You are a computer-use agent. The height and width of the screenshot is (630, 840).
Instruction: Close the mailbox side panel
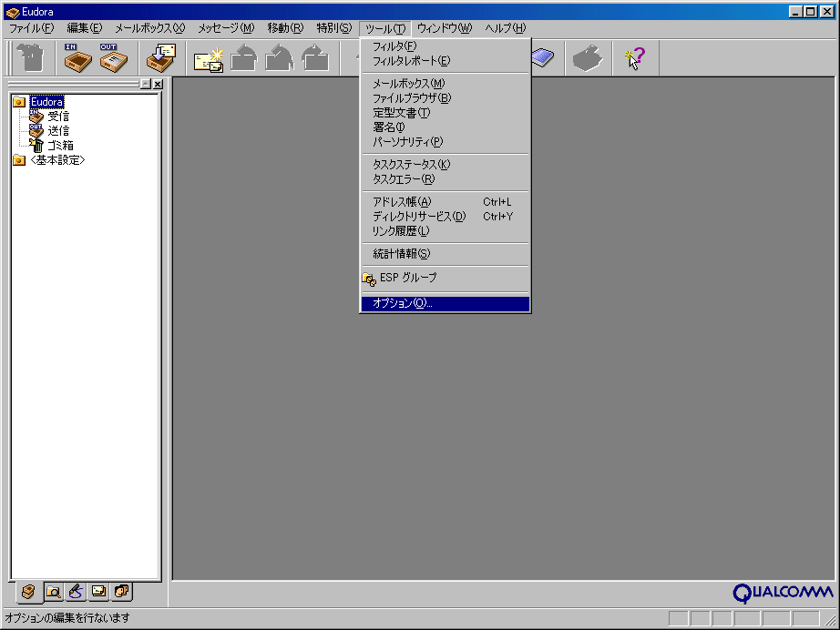pyautogui.click(x=158, y=84)
